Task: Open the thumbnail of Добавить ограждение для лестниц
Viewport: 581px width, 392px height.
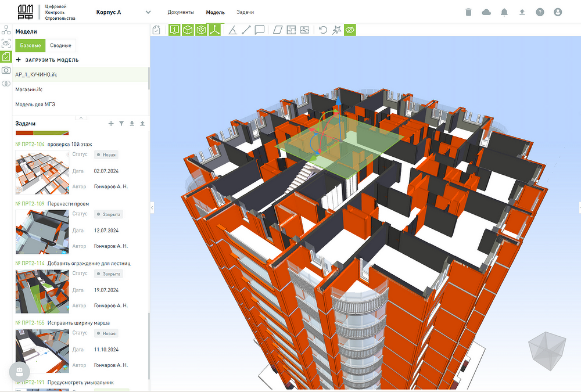Action: (x=42, y=292)
